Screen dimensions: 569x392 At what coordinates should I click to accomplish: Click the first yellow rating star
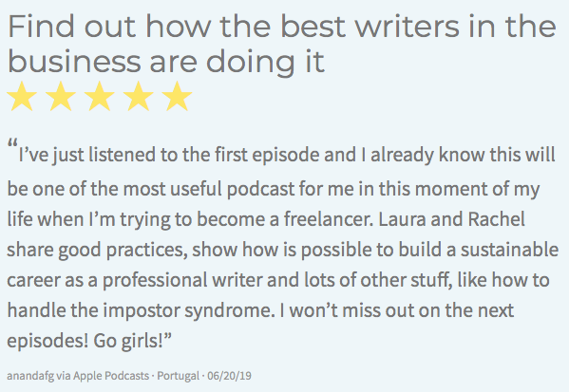(x=22, y=96)
